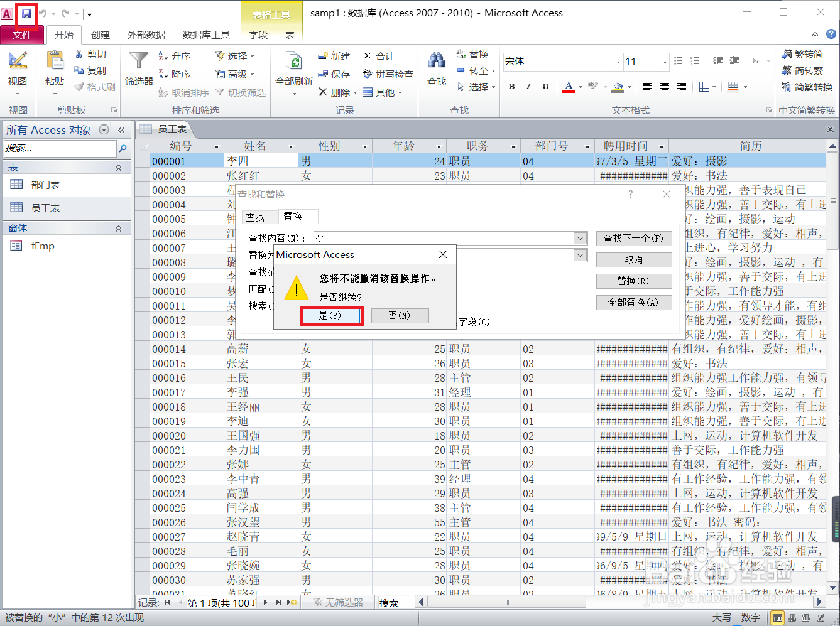Click 全部替换(A) button
The height and width of the screenshot is (626, 840).
[x=633, y=302]
